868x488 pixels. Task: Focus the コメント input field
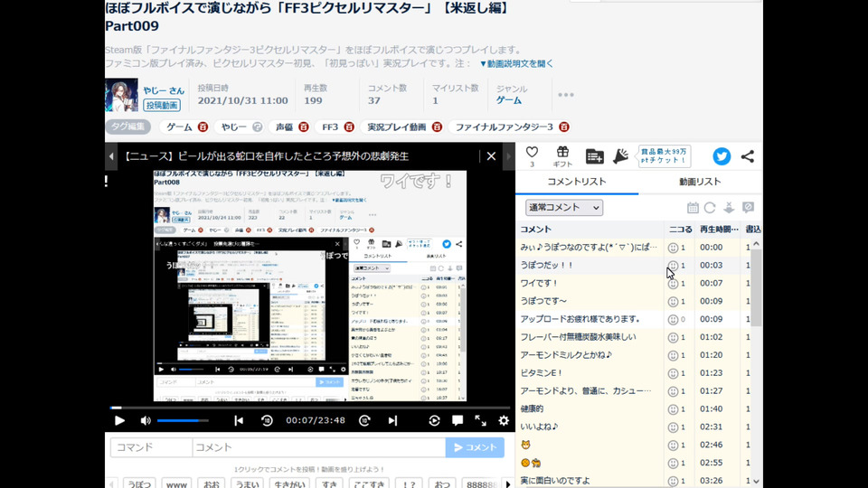[x=319, y=447]
